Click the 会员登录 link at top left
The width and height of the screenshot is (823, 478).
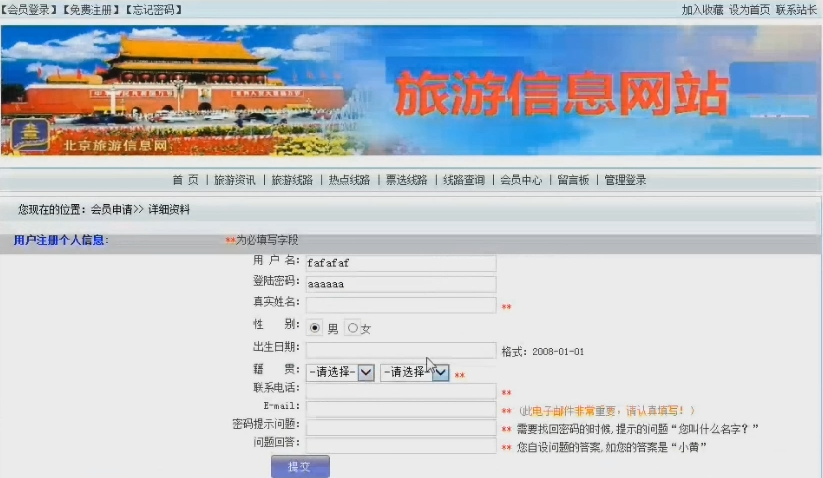(x=28, y=9)
